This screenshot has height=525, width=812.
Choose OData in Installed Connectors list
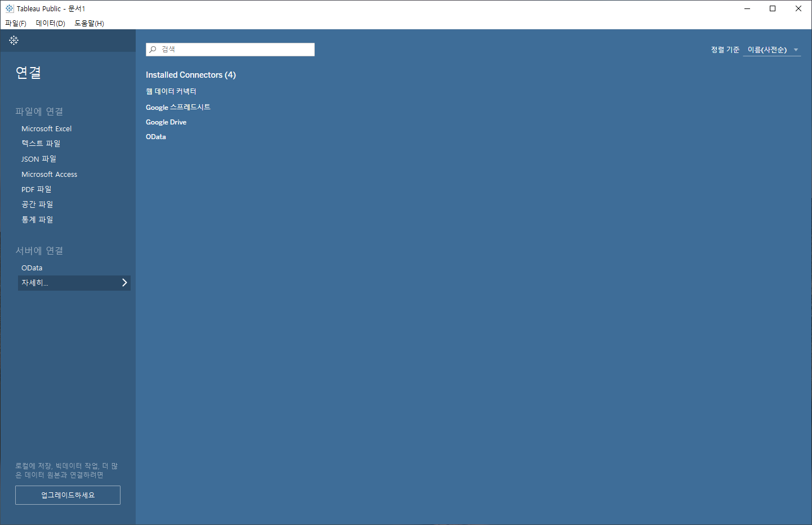[156, 137]
